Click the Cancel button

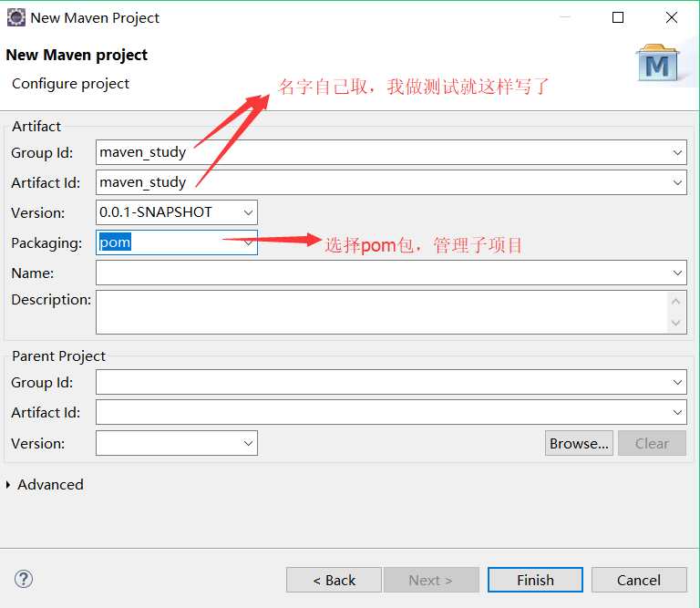click(x=639, y=580)
